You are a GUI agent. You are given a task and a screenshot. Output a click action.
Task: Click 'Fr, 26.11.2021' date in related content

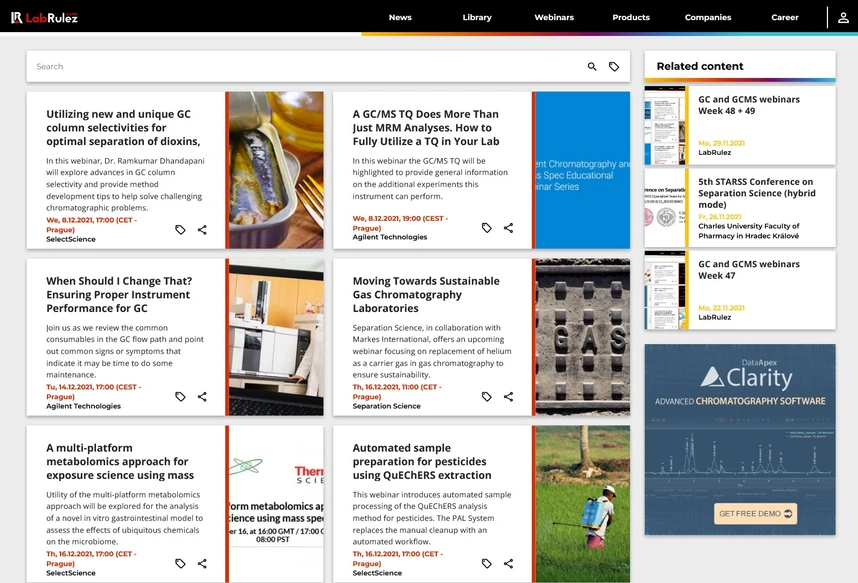click(720, 217)
